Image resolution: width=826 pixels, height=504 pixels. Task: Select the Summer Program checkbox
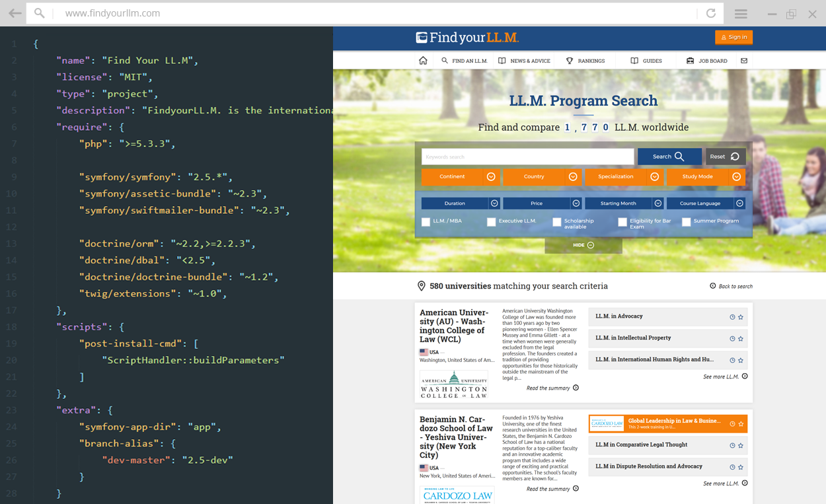pos(687,222)
